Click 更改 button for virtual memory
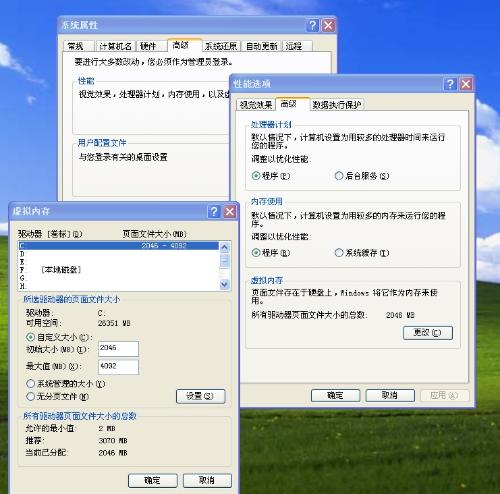500x494 pixels. click(x=428, y=333)
